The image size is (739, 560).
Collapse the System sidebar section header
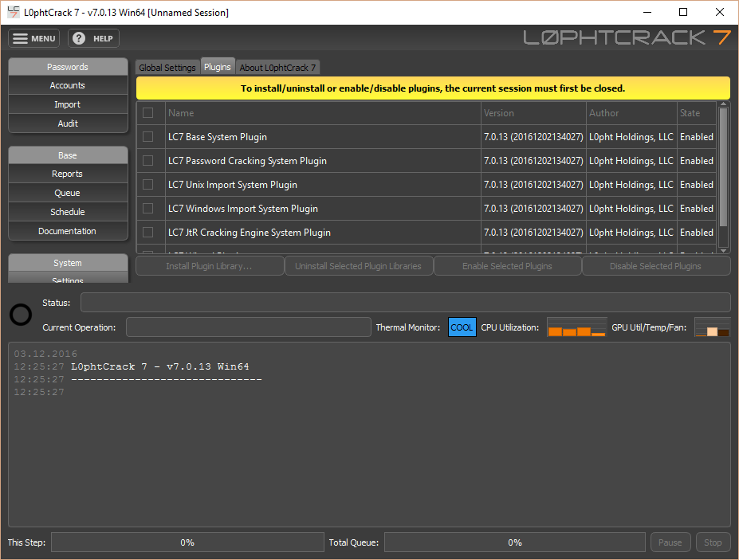coord(68,263)
